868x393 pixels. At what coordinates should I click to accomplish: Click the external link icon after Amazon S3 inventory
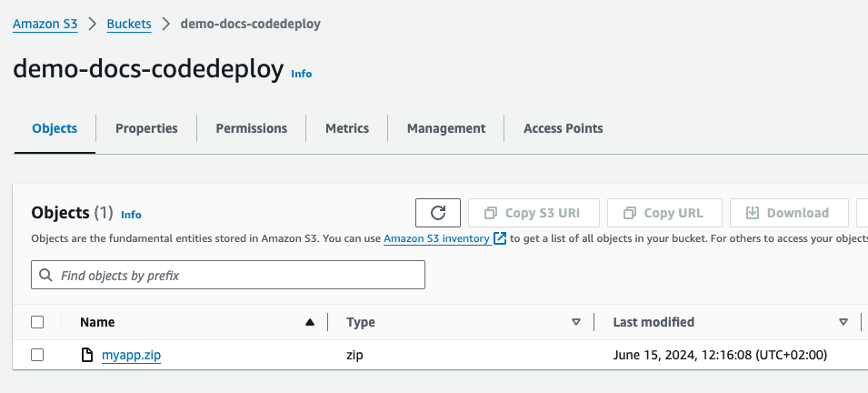click(500, 239)
